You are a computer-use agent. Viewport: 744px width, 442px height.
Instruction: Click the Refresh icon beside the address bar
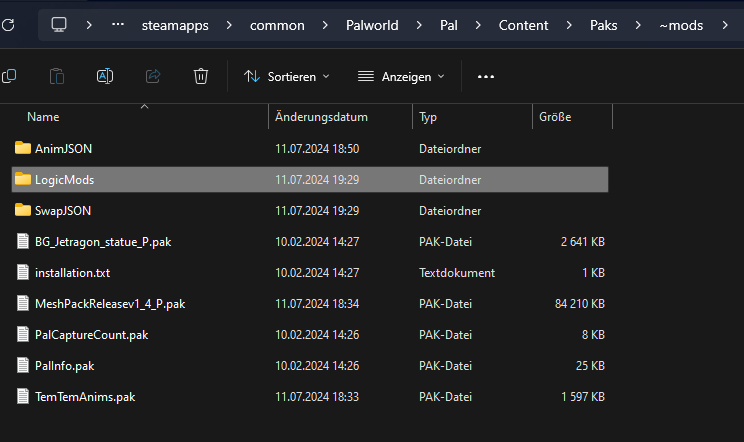(x=8, y=25)
